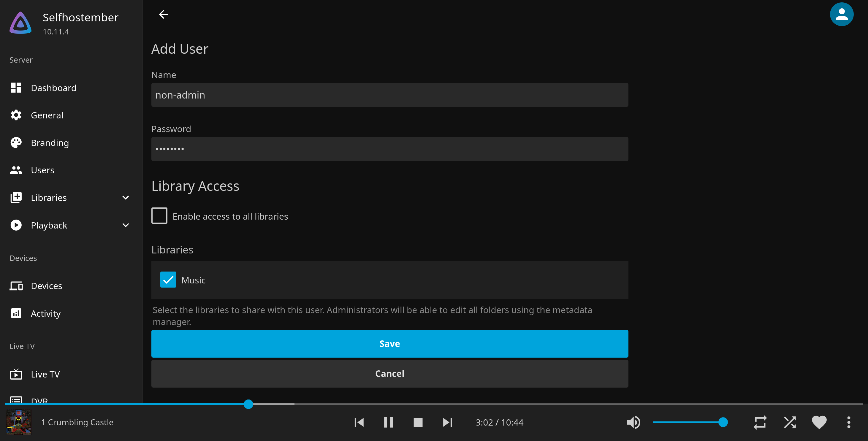Favorite the song with the heart icon

pos(819,422)
